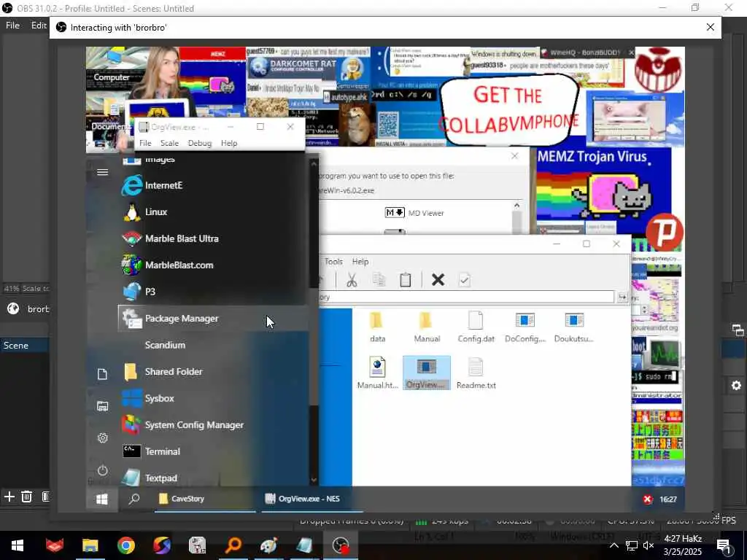Click the file manager address bar
The height and width of the screenshot is (560, 747).
pyautogui.click(x=467, y=297)
